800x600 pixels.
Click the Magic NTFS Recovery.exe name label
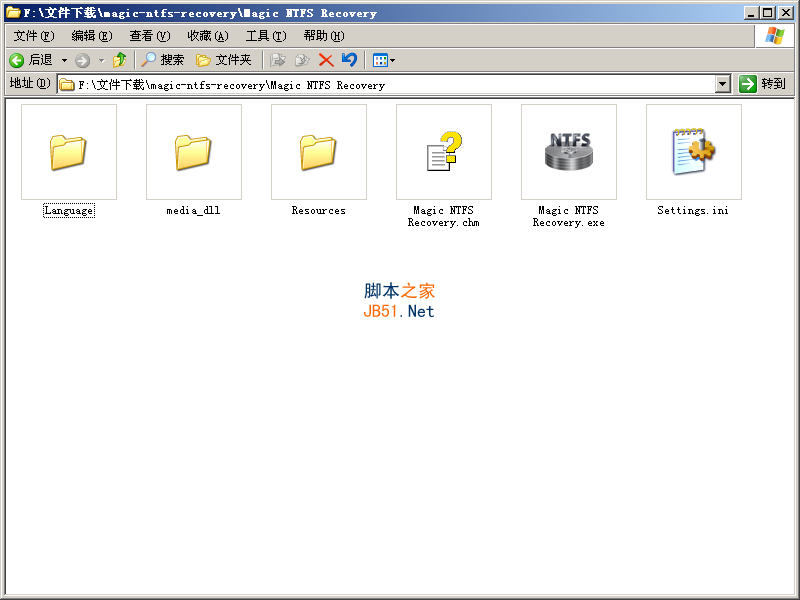(x=568, y=216)
